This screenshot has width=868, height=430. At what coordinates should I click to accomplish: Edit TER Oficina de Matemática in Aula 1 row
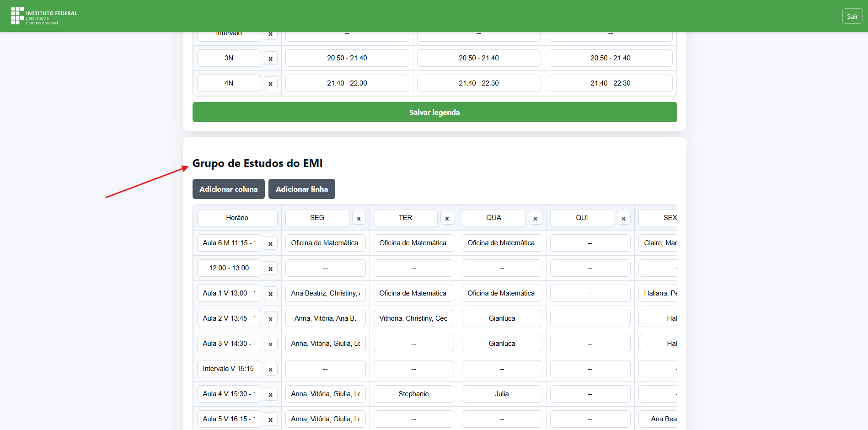[414, 293]
